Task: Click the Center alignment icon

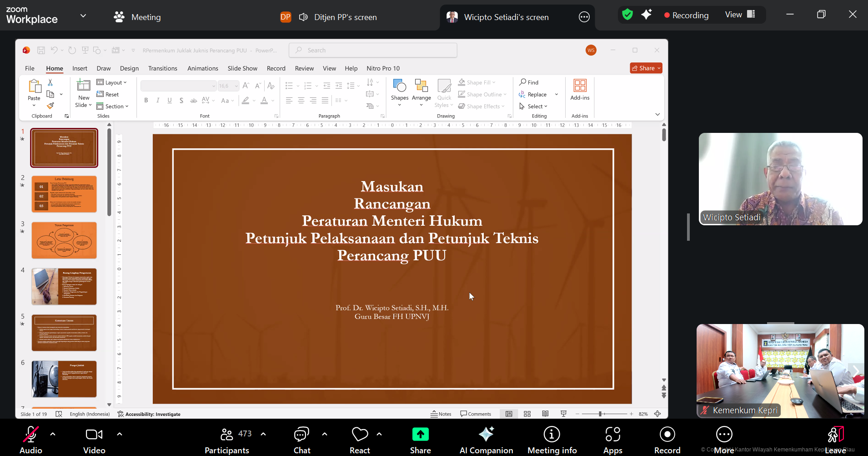Action: [x=301, y=100]
